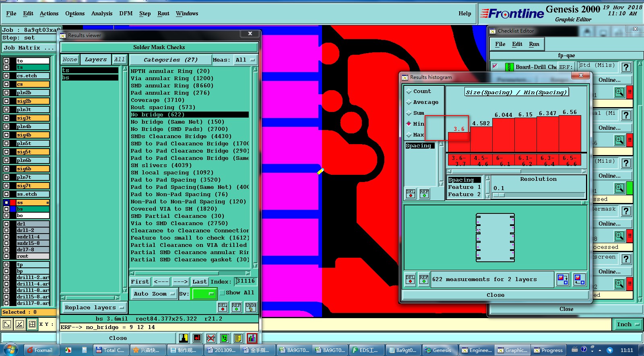Select Count radio option in histogram
The width and height of the screenshot is (644, 356).
click(x=409, y=91)
